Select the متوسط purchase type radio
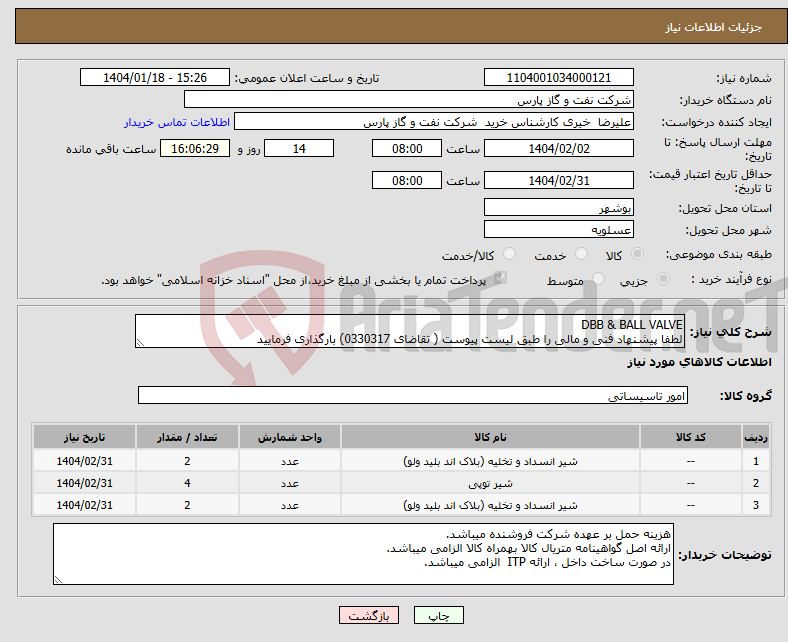 coord(598,279)
